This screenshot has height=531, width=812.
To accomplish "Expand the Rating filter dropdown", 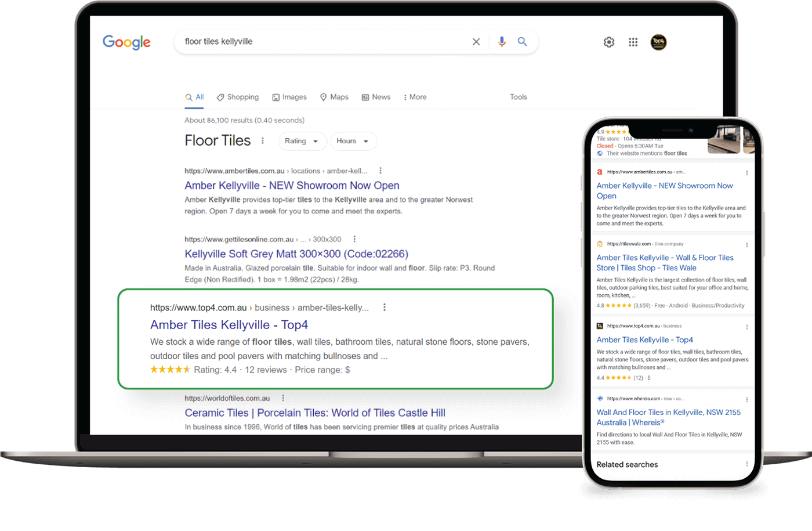I will [302, 141].
